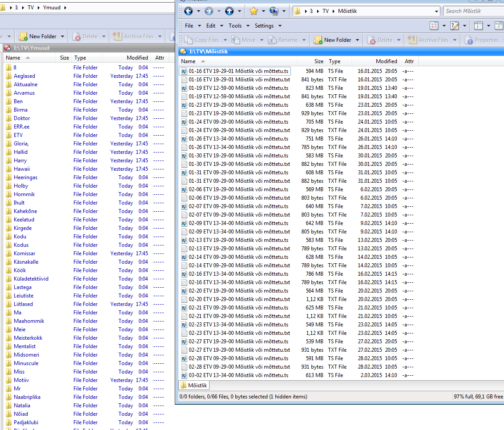Click Copy Files in Mõistlik window toolbar
The width and height of the screenshot is (504, 430).
coord(202,40)
